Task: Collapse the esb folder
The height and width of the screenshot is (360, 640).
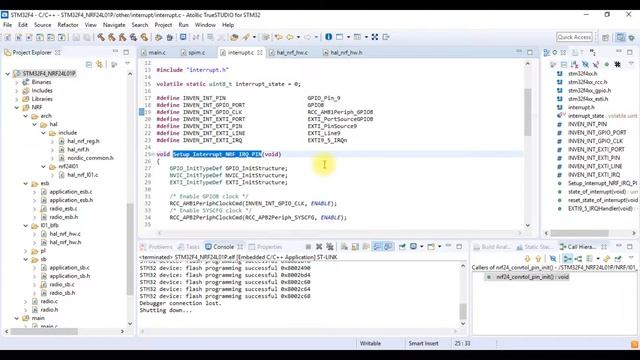Action: (26, 183)
